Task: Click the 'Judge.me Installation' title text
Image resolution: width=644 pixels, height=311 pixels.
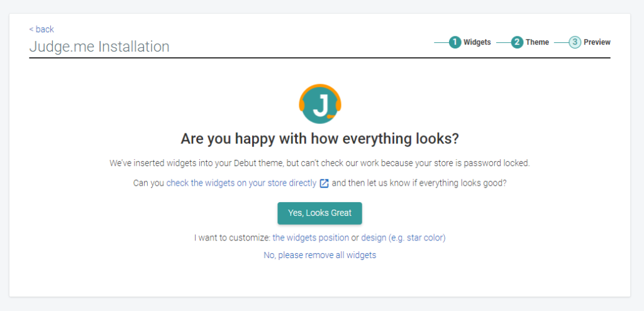Action: 99,47
